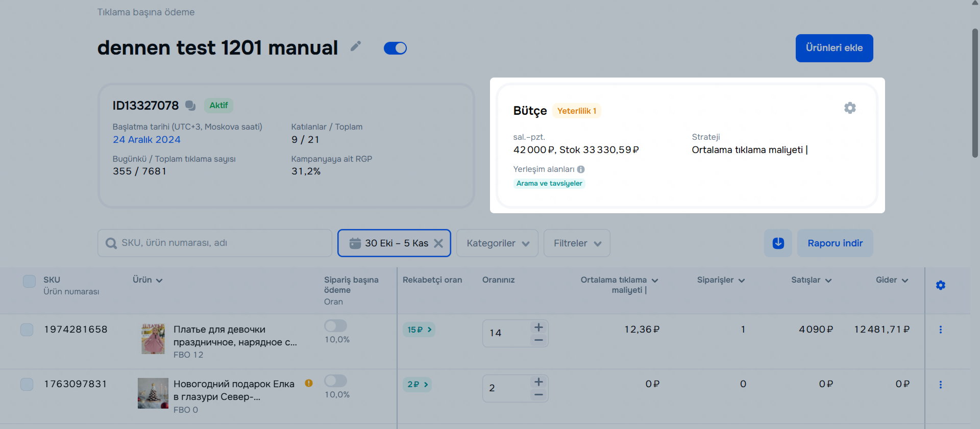Open three-dot menu for SKU 1974281658

click(941, 330)
